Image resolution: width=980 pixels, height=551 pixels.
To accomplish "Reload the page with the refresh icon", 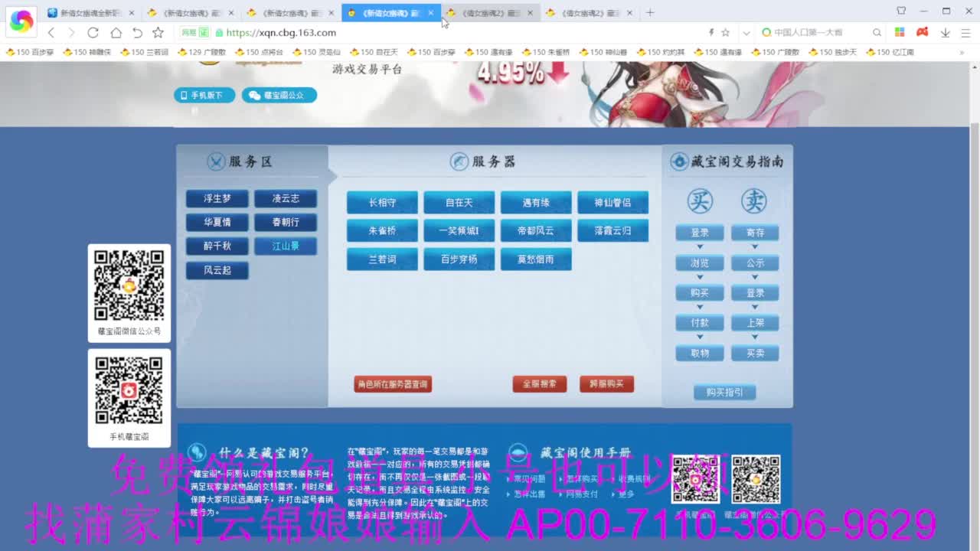I will point(93,33).
